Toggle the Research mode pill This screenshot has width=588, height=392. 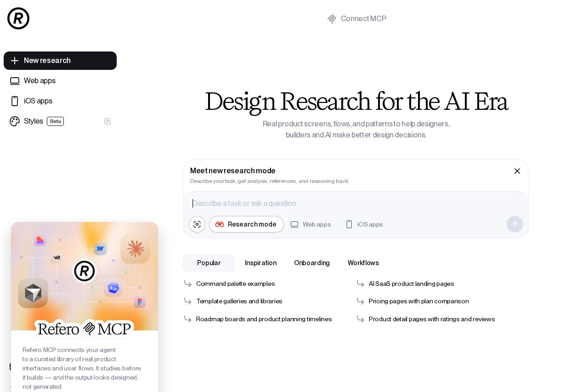point(246,224)
